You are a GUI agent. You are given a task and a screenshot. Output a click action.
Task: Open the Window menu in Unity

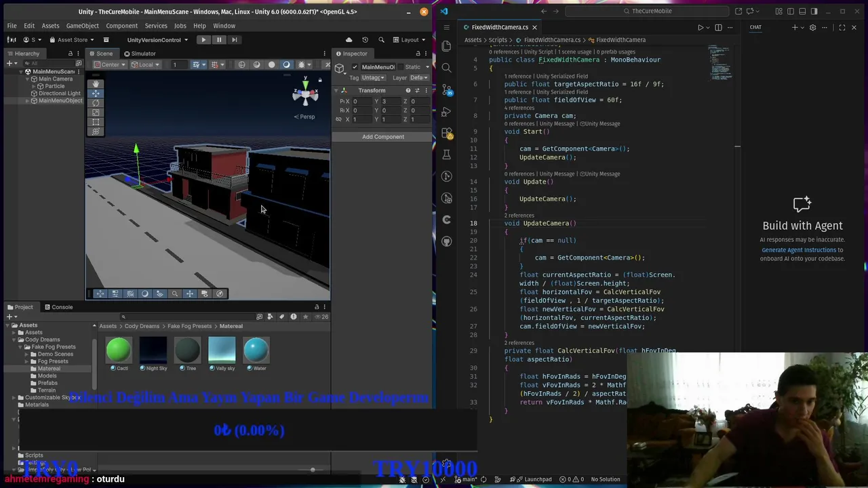click(x=224, y=26)
